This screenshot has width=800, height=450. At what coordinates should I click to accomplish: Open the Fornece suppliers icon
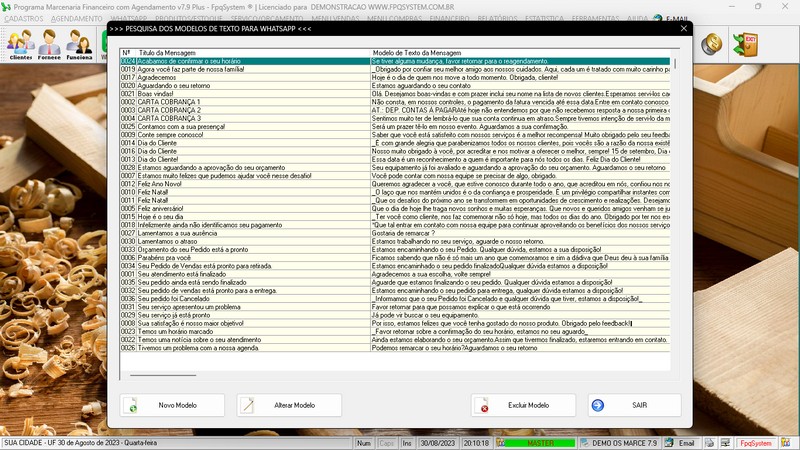49,44
